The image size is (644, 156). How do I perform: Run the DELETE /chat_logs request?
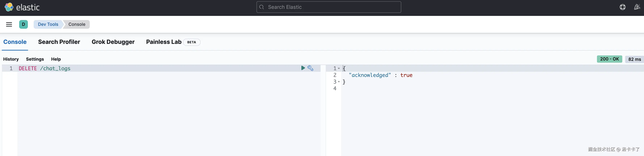[303, 68]
